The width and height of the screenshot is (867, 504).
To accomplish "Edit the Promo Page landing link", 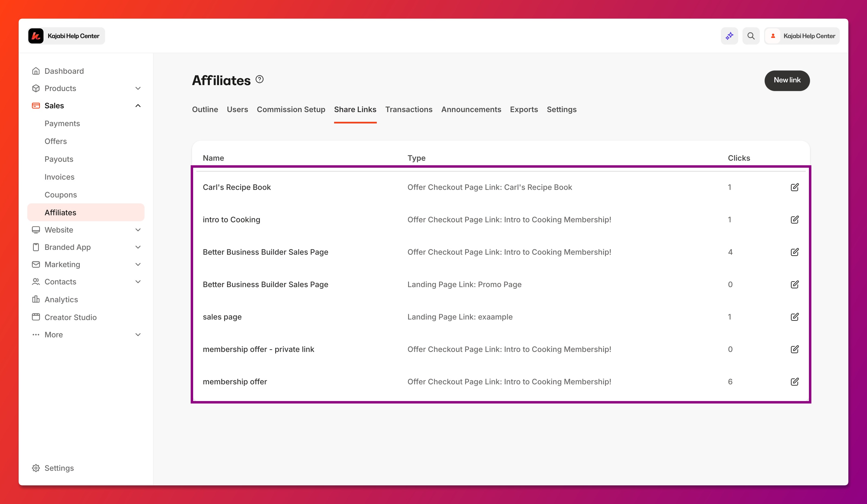I will click(794, 284).
